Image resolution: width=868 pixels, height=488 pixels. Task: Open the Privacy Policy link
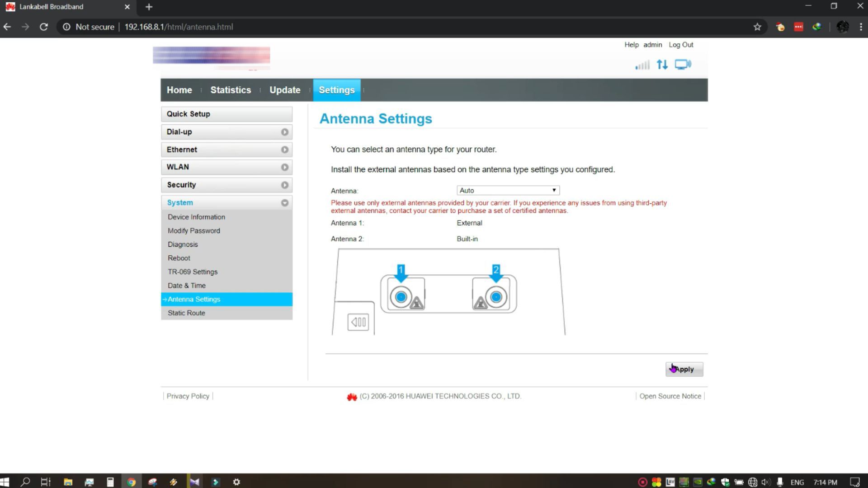187,396
